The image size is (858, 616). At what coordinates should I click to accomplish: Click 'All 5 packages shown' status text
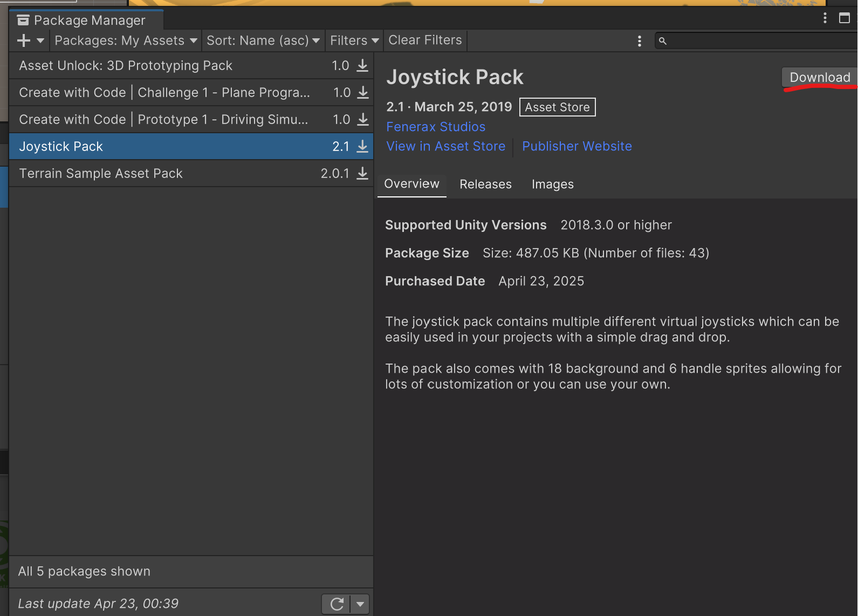tap(84, 571)
